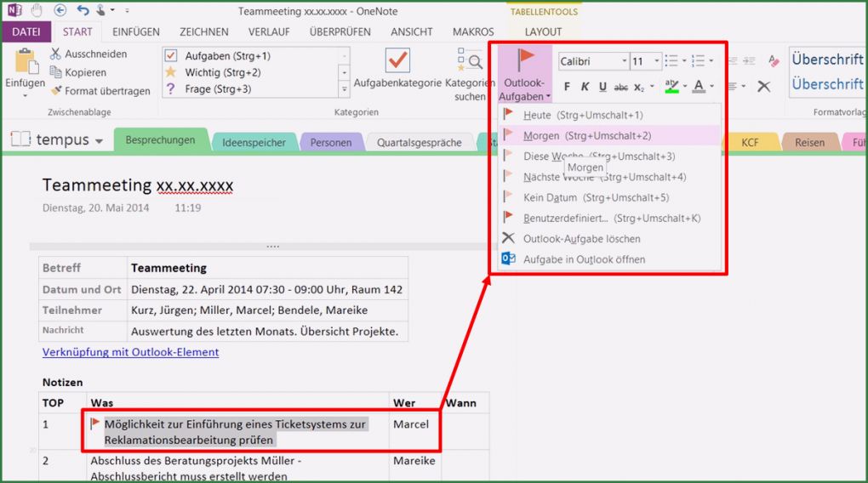Open the Personen section tab
868x483 pixels.
pyautogui.click(x=330, y=142)
